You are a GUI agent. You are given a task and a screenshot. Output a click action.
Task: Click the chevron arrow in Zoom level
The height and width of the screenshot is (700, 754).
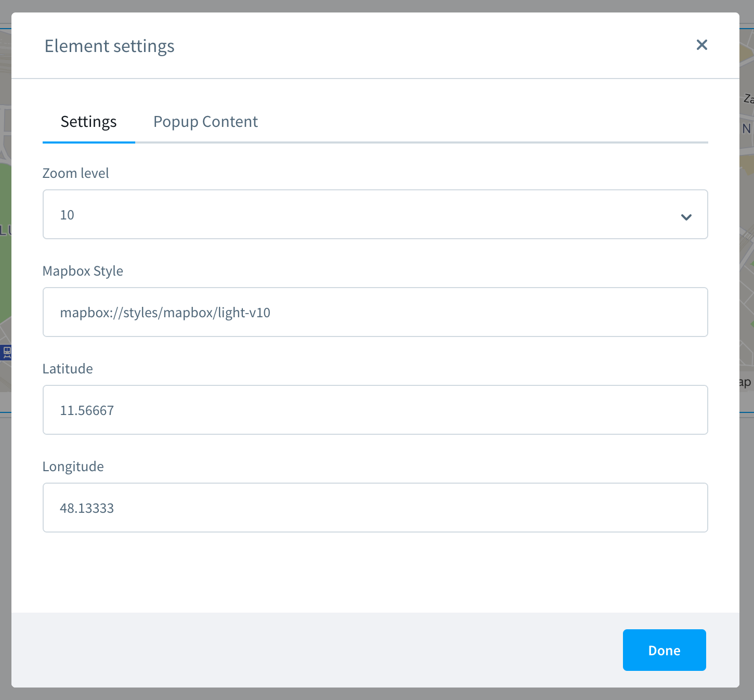coord(686,217)
